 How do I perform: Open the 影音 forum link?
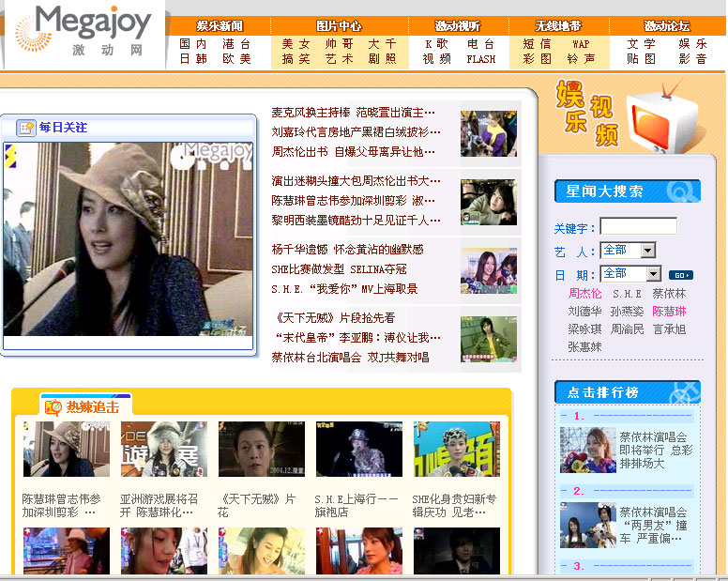pyautogui.click(x=692, y=59)
